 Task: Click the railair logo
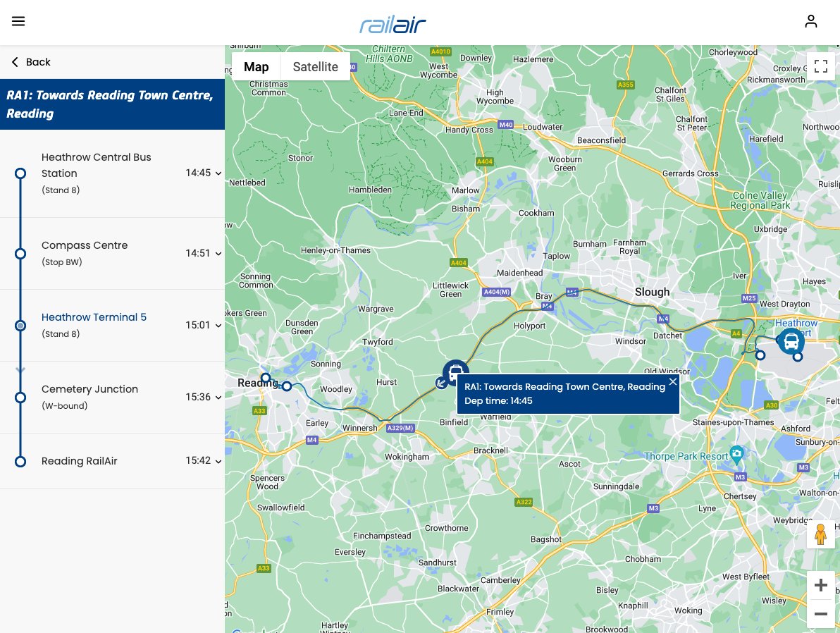[x=393, y=24]
